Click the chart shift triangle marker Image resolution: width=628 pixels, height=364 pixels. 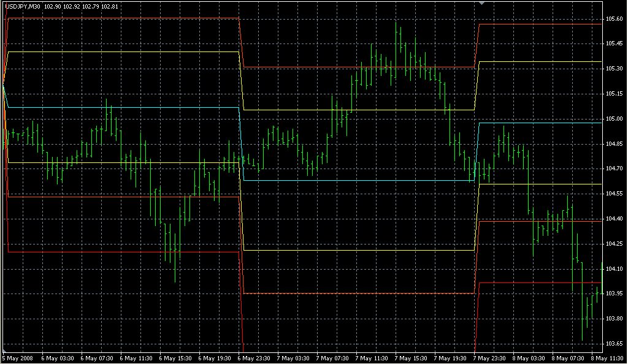click(482, 3)
